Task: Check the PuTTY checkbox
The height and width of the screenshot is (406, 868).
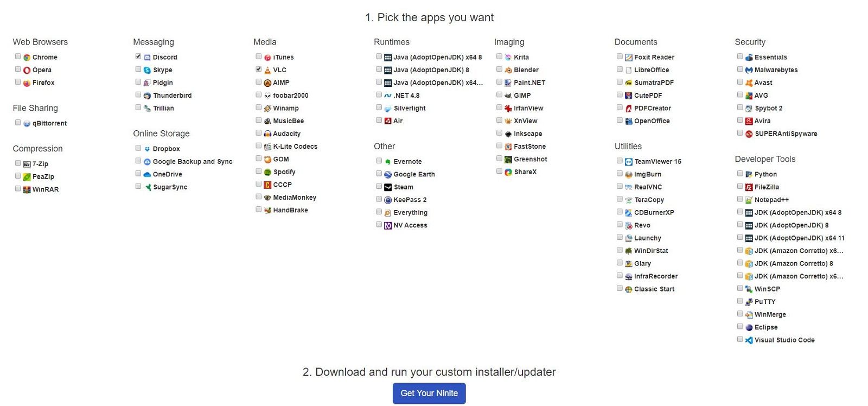Action: click(740, 301)
